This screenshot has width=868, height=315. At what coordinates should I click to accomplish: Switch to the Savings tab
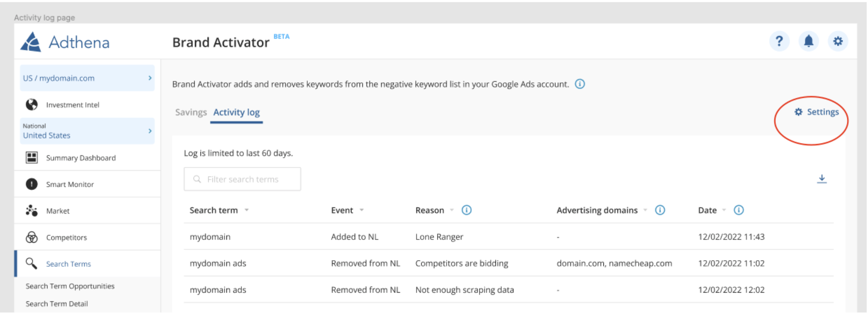[190, 112]
